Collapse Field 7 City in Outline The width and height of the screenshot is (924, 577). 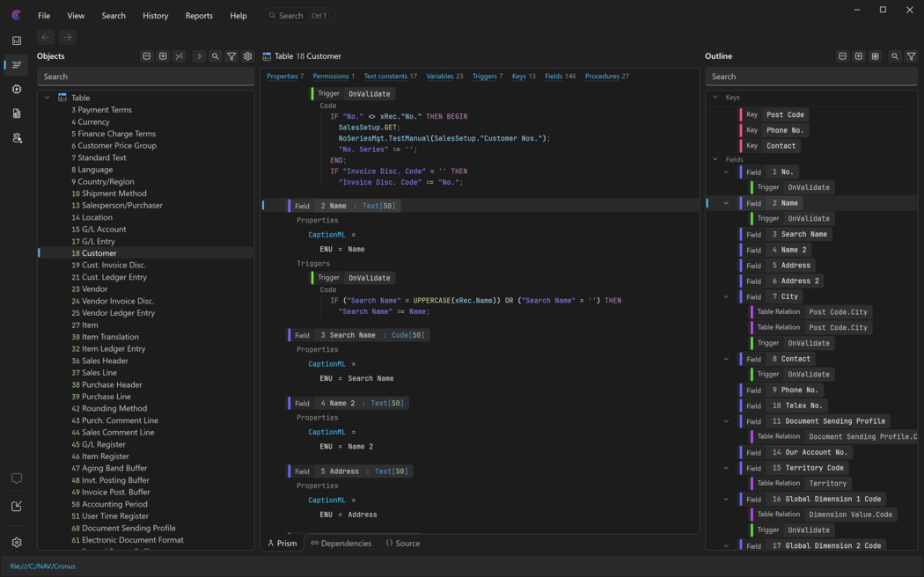coord(726,296)
